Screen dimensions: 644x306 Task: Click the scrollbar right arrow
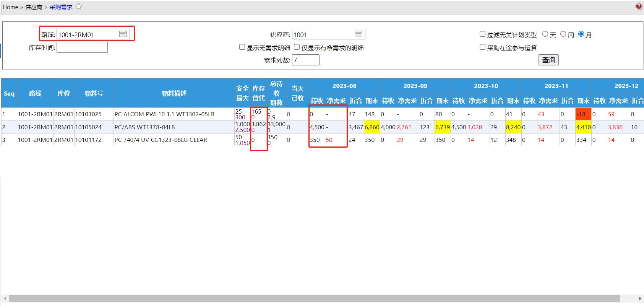(x=640, y=298)
